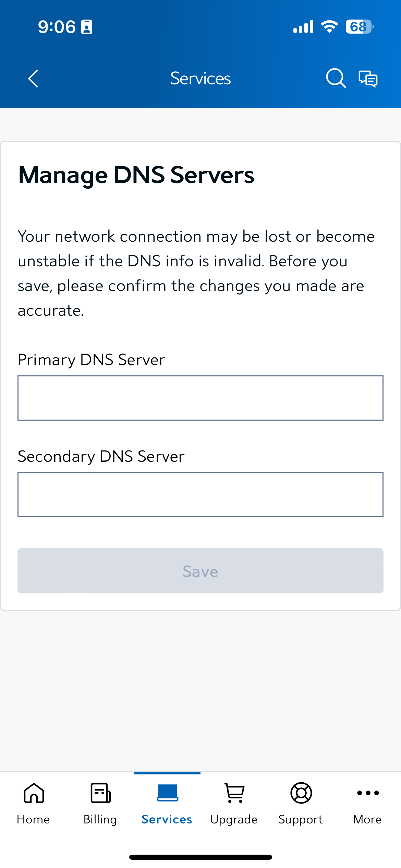This screenshot has width=401, height=868.
Task: Tap the back arrow in header
Action: (x=33, y=79)
